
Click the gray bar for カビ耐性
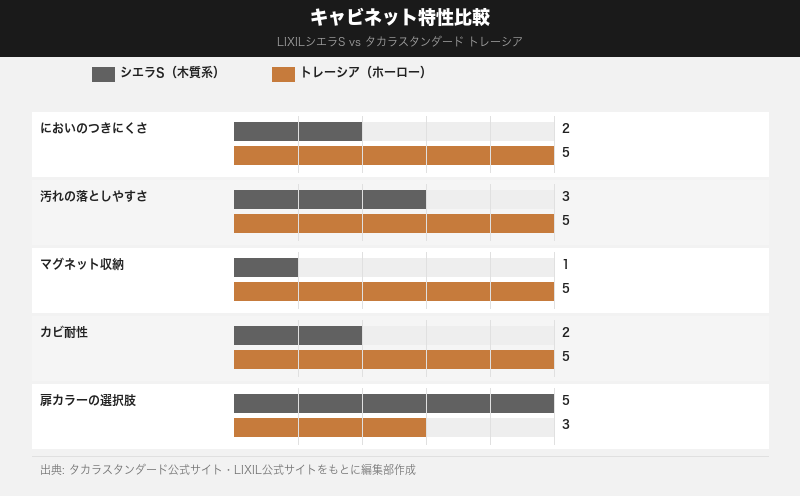[x=298, y=335]
